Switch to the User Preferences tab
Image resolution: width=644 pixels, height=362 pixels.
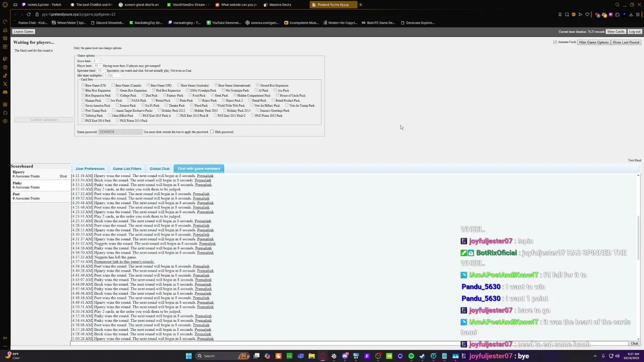pyautogui.click(x=90, y=168)
